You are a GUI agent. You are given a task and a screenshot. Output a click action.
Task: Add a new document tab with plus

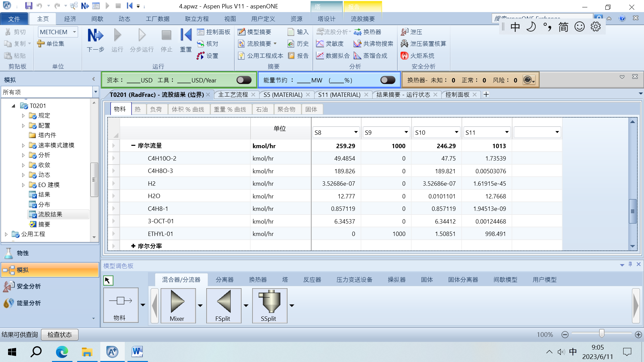point(486,95)
